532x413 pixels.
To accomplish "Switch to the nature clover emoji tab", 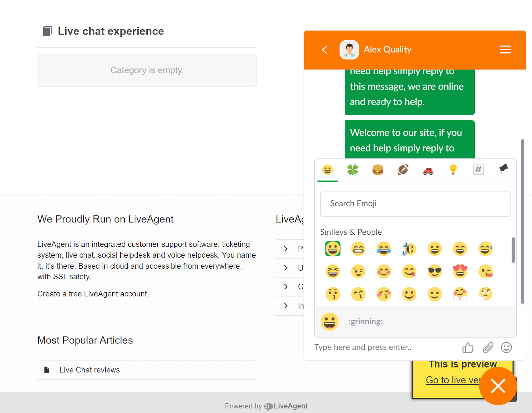I will click(352, 170).
